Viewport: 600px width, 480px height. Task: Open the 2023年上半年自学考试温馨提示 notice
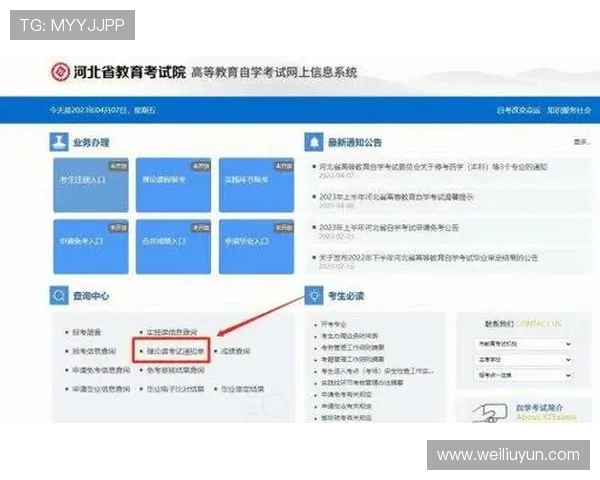point(396,197)
